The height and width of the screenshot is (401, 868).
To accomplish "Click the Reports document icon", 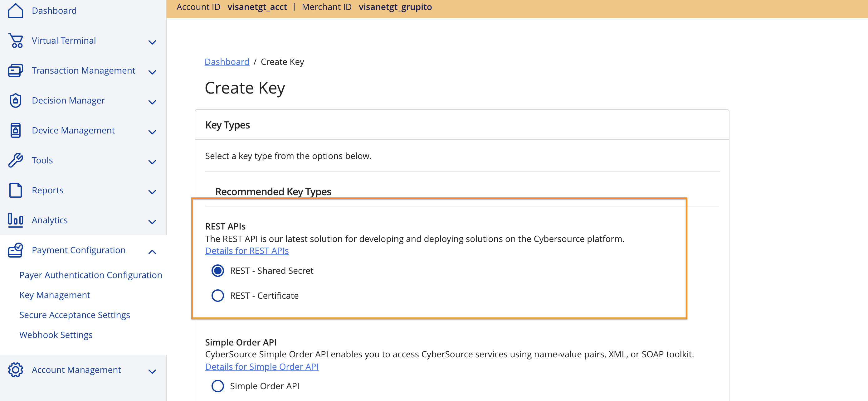I will click(16, 190).
